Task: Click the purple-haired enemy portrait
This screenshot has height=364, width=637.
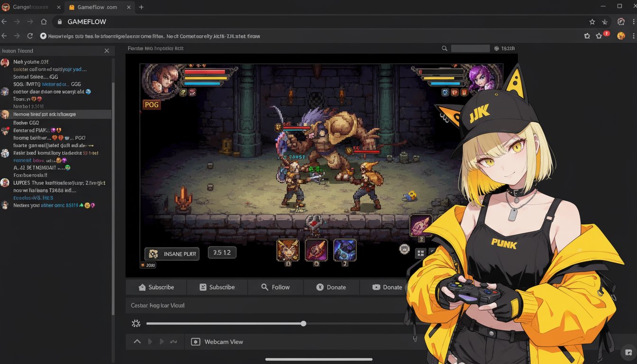Action: [x=480, y=78]
